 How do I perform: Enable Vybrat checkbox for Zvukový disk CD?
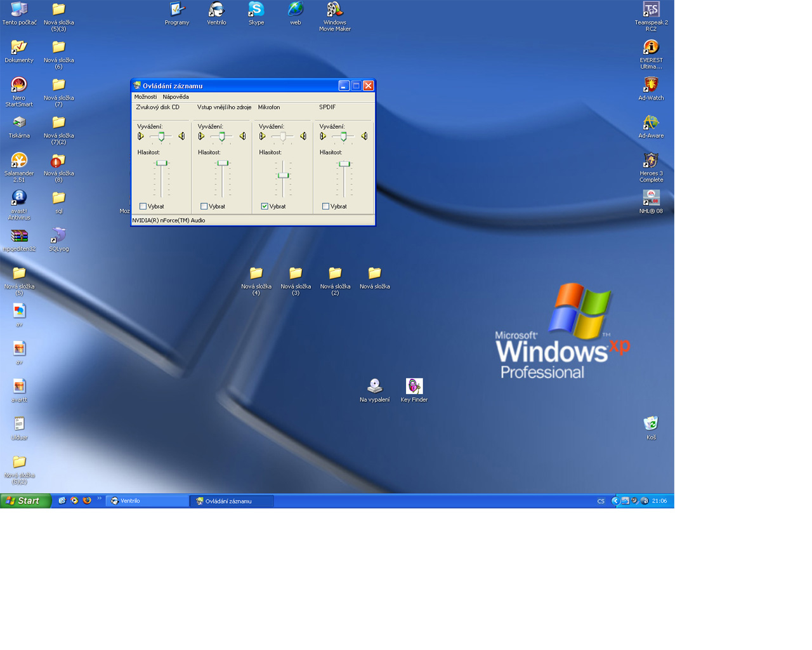point(143,206)
